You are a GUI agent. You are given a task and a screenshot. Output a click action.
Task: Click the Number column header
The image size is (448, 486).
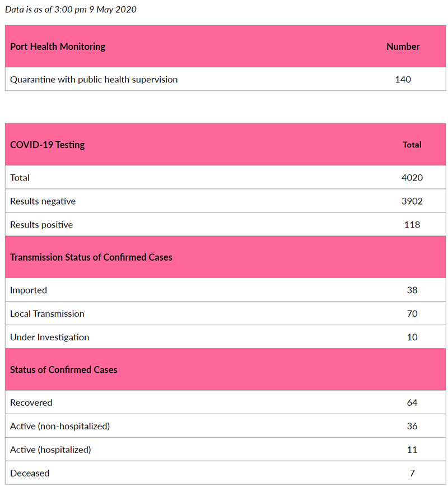click(x=403, y=47)
